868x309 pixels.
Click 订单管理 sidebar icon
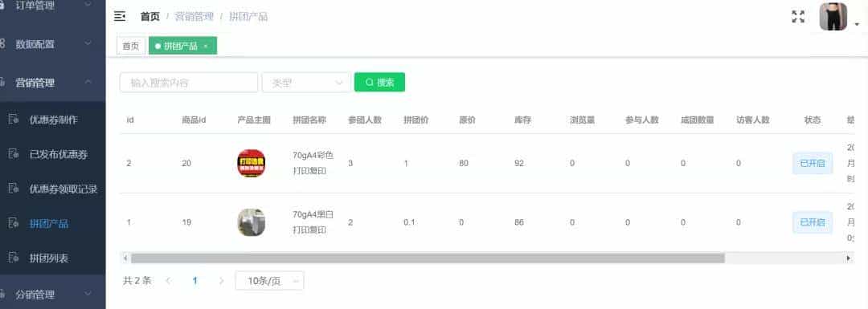point(2,6)
